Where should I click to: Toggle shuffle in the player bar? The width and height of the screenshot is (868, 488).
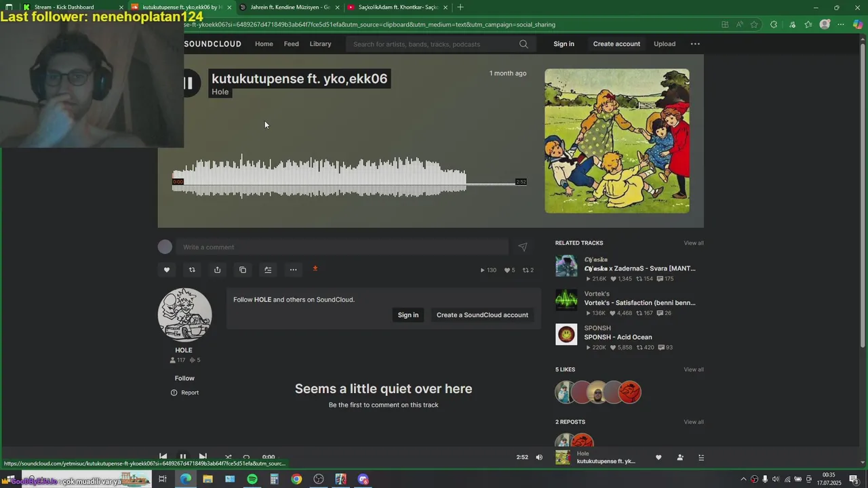point(229,457)
